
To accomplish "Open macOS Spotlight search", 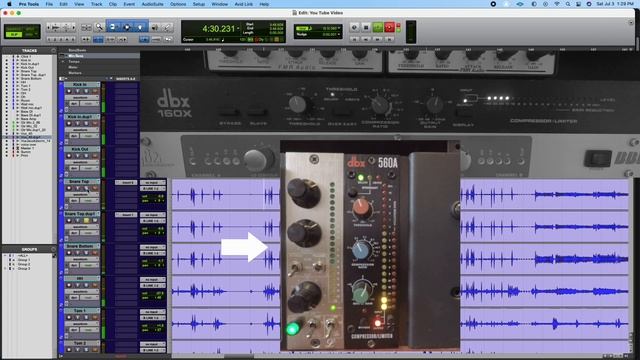I will pyautogui.click(x=567, y=4).
